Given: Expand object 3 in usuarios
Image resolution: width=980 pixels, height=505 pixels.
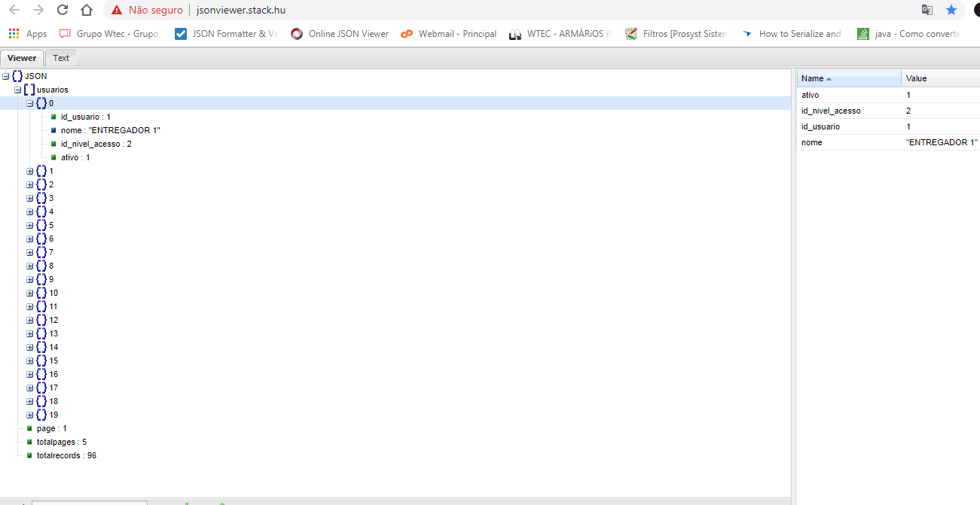Looking at the screenshot, I should (30, 198).
